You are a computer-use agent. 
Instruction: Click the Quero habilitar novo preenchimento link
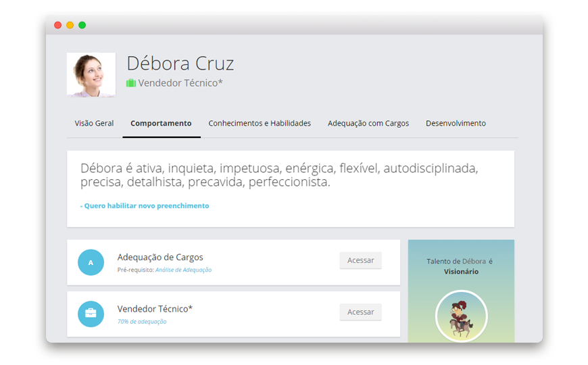coord(145,205)
